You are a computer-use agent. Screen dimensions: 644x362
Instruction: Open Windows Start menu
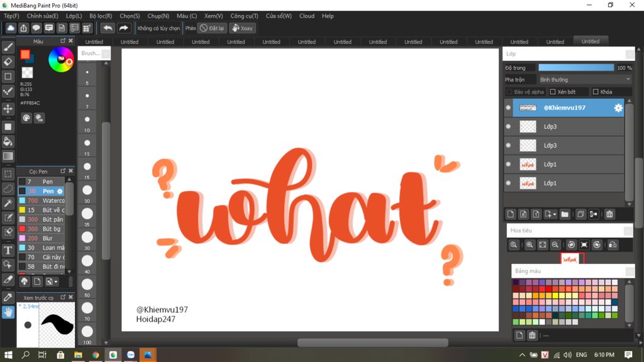[x=8, y=354]
